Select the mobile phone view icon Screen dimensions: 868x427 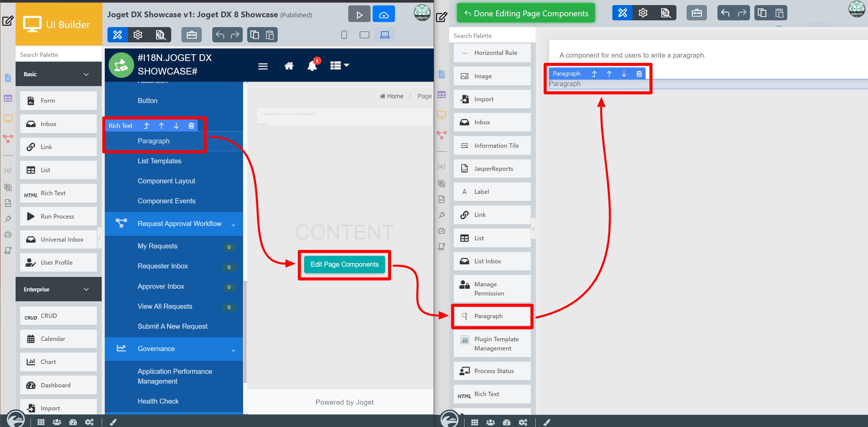pyautogui.click(x=344, y=35)
